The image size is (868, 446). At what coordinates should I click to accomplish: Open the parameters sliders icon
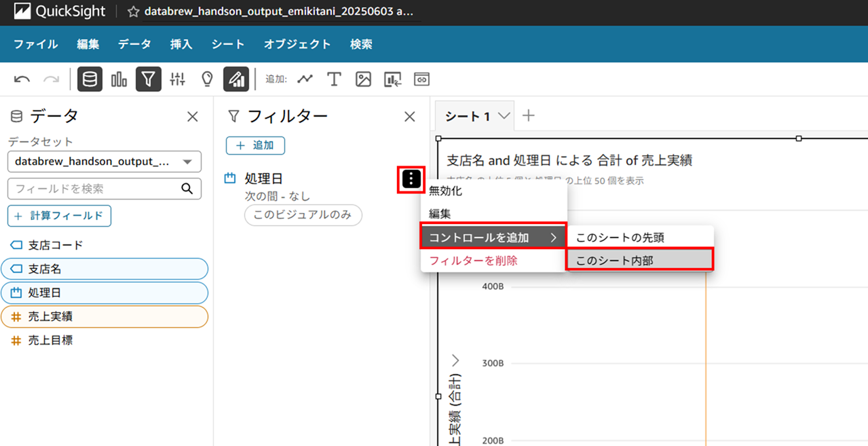178,79
